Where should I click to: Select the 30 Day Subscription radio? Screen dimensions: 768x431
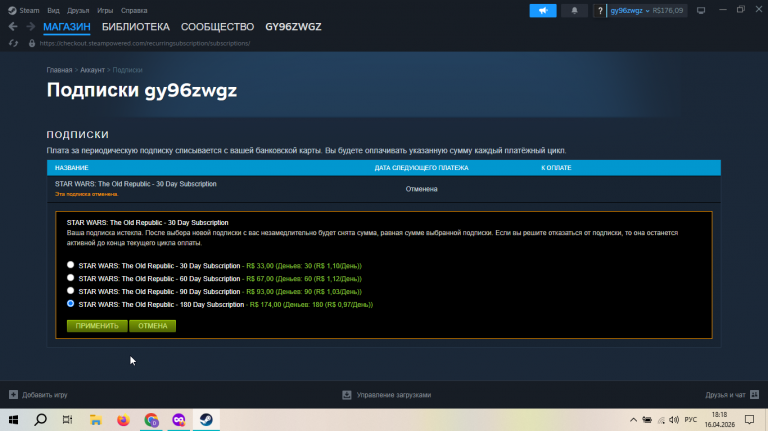[71, 264]
